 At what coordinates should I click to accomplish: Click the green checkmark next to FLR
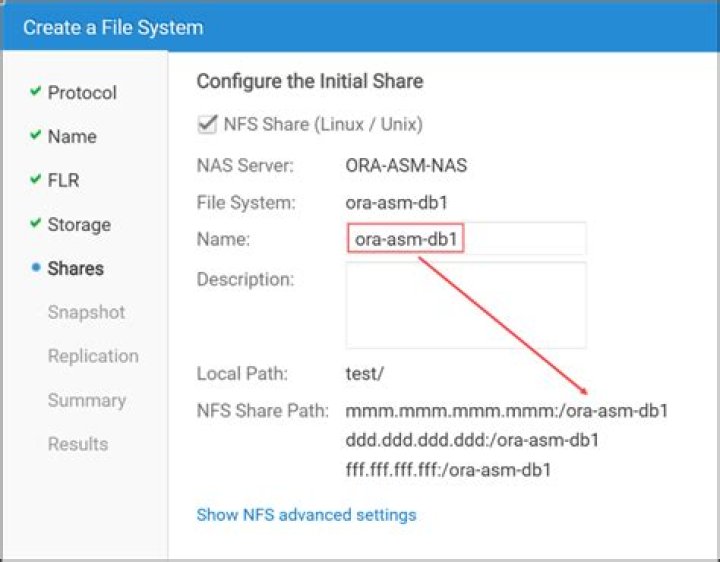[36, 180]
